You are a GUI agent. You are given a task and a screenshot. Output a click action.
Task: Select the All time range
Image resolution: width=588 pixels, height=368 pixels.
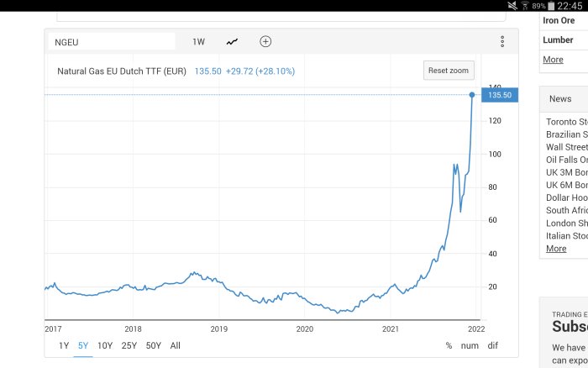click(x=175, y=345)
